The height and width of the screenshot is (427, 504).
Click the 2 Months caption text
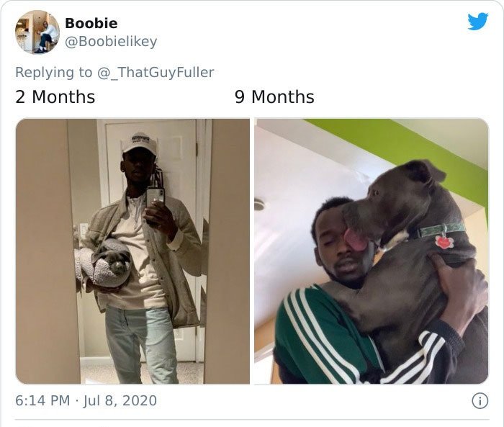tap(55, 96)
